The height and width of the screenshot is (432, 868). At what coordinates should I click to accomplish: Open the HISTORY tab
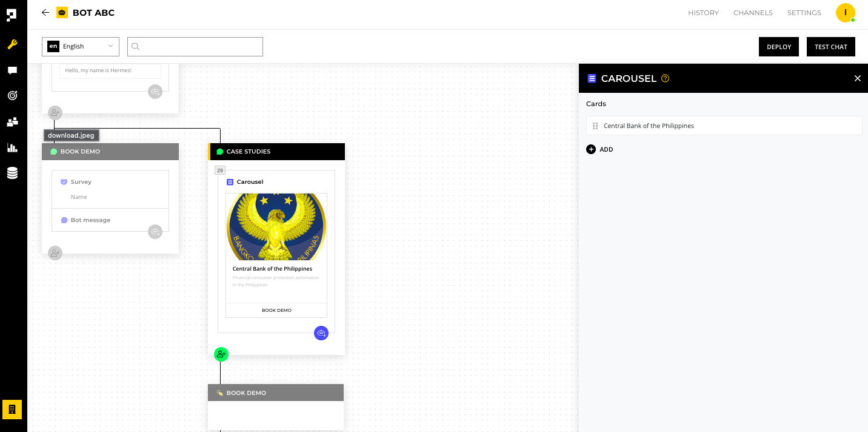[x=703, y=13]
